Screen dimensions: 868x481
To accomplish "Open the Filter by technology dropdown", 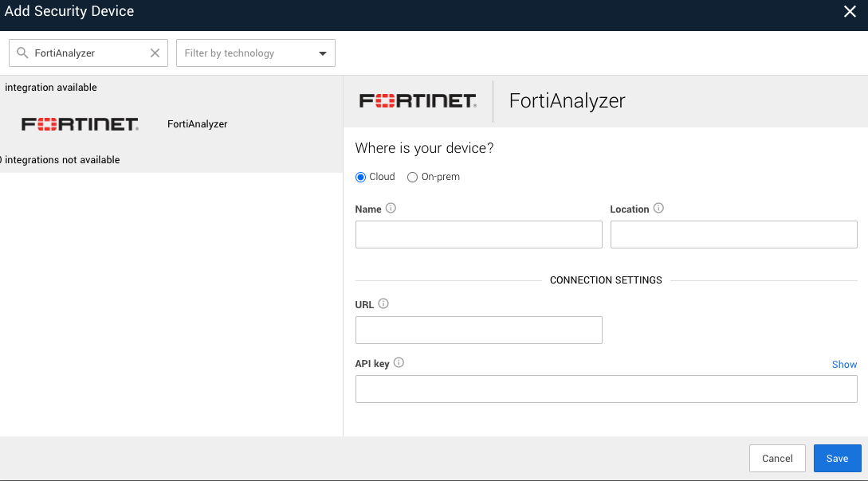I will pos(255,53).
